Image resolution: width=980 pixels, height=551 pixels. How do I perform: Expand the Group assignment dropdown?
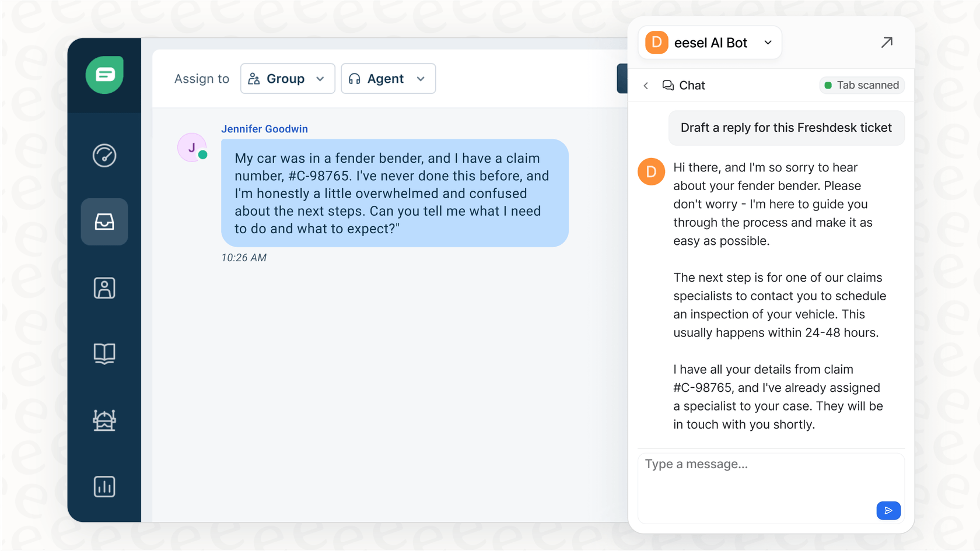(287, 78)
